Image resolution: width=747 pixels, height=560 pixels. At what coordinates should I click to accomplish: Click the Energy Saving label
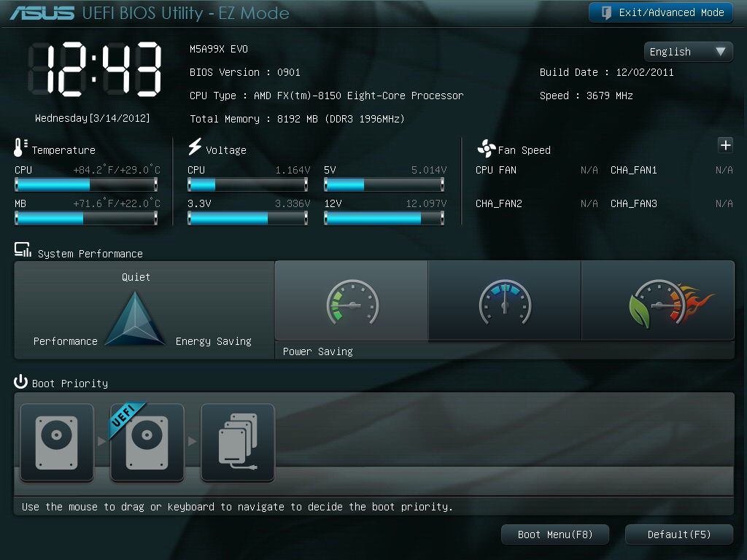click(x=214, y=341)
